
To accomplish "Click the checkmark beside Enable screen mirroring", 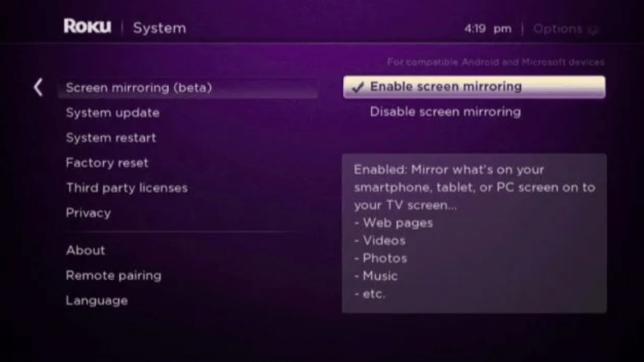I will [x=358, y=87].
